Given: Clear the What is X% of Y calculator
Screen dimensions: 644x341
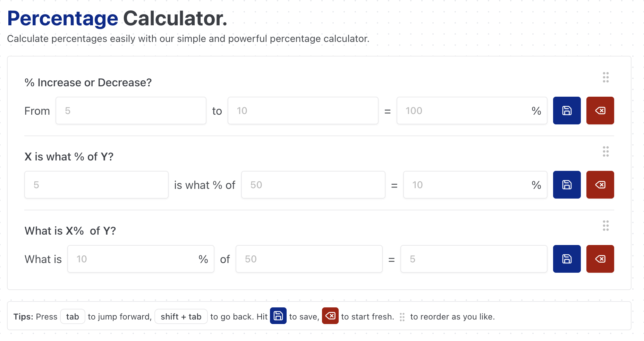Looking at the screenshot, I should coord(600,259).
